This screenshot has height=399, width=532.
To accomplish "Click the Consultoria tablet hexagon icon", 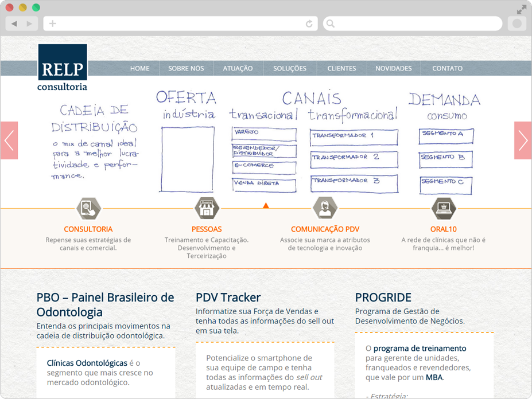I will pyautogui.click(x=88, y=208).
